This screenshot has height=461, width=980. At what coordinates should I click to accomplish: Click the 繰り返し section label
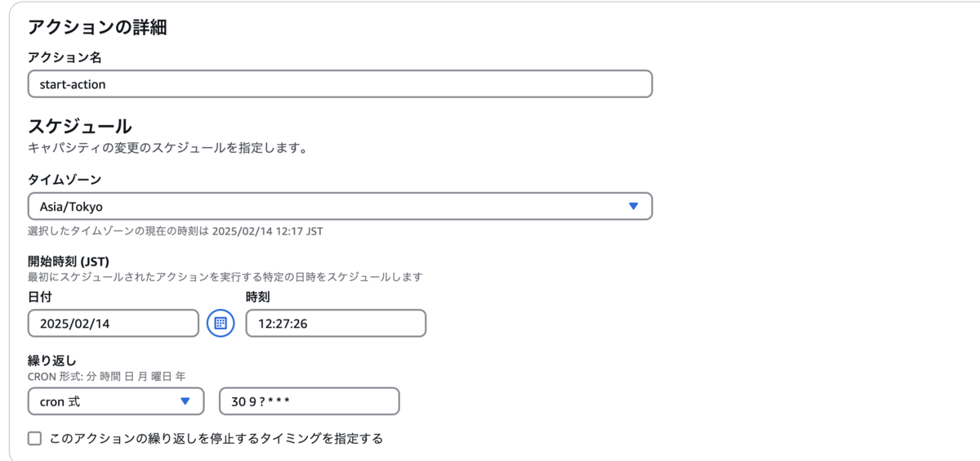coord(52,361)
